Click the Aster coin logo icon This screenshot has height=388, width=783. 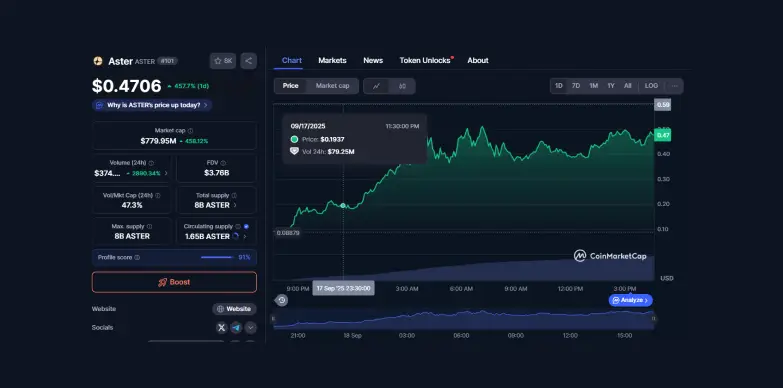pyautogui.click(x=98, y=61)
